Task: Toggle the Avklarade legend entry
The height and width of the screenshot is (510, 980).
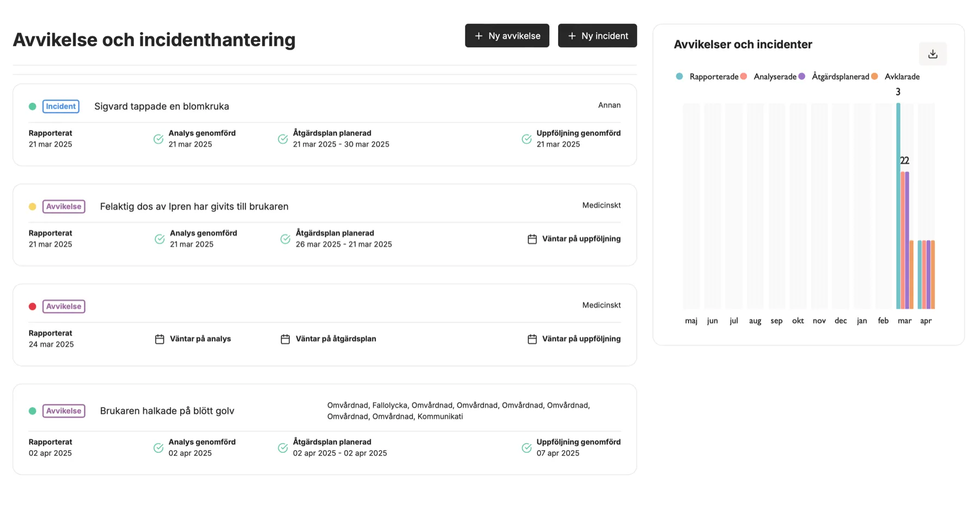Action: click(x=896, y=77)
